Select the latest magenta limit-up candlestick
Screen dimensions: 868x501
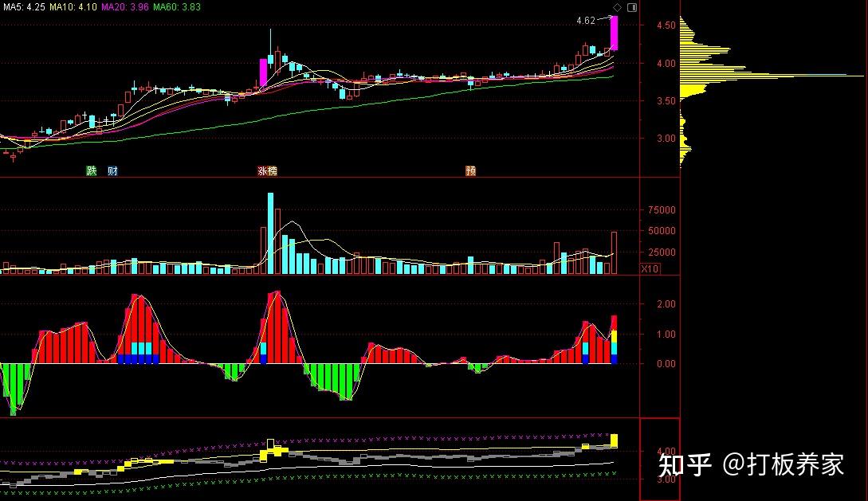tap(614, 33)
